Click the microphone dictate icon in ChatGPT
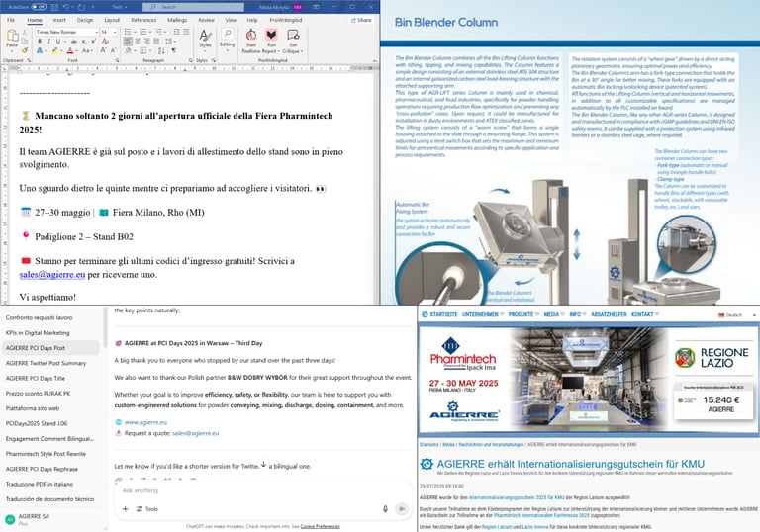The width and height of the screenshot is (760, 532). (x=385, y=508)
